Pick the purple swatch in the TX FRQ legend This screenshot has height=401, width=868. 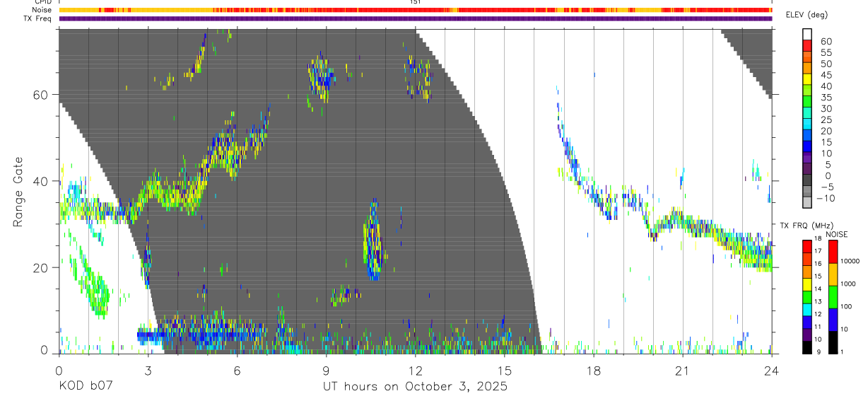807,335
